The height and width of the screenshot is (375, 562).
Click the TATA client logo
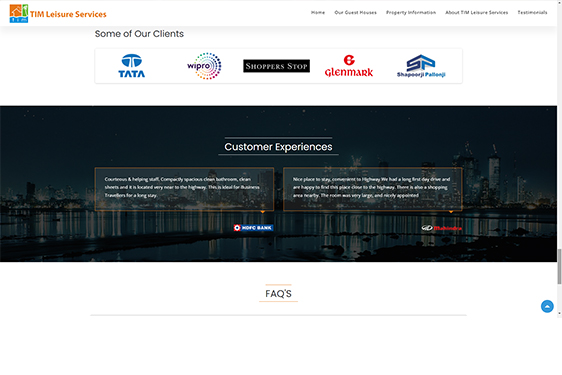[132, 66]
